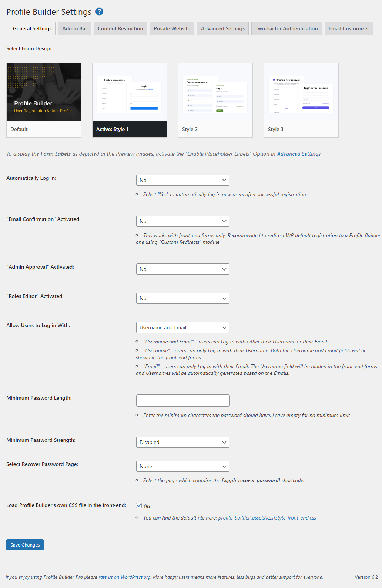The height and width of the screenshot is (588, 382).
Task: Select the Active Style 1 design thumbnail
Action: coord(130,100)
